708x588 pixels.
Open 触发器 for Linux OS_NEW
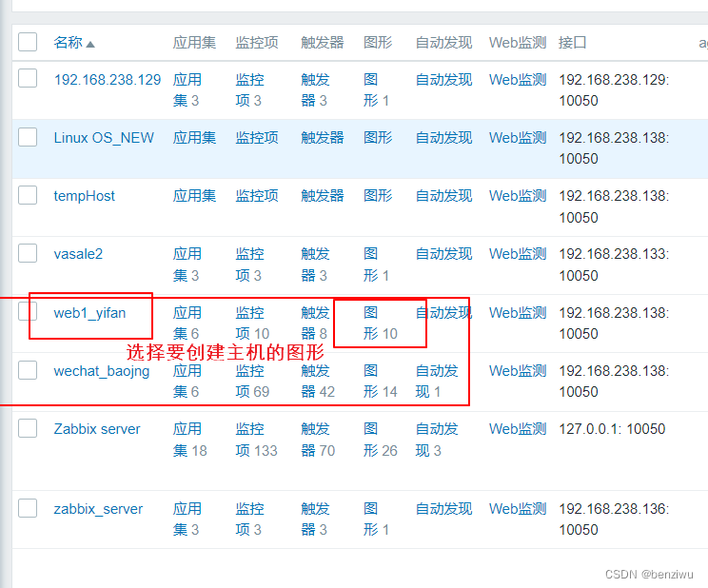tap(323, 138)
